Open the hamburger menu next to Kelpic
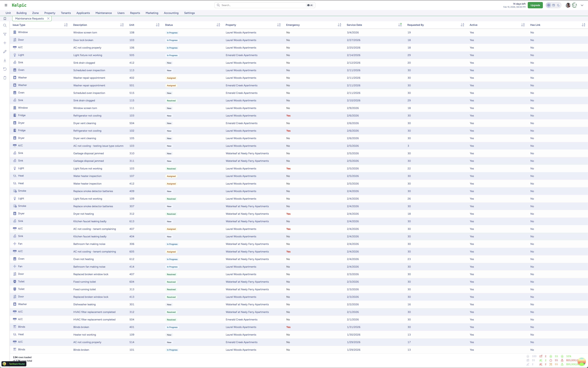 click(x=6, y=5)
